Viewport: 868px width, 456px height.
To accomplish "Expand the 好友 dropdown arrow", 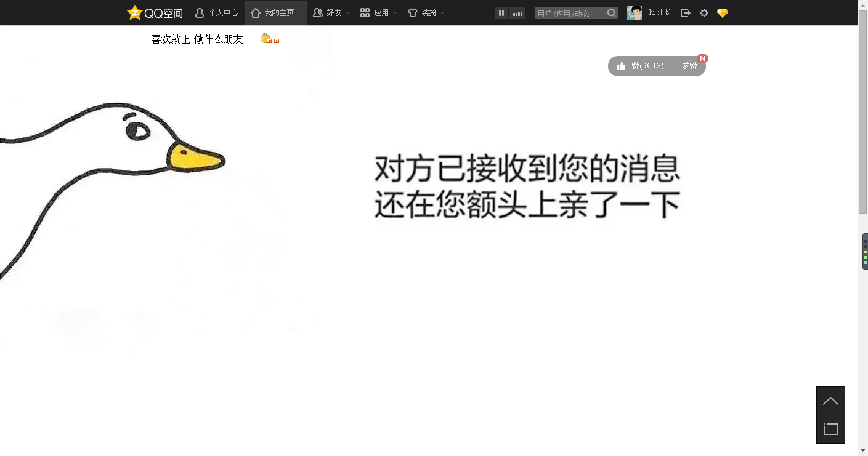I will click(347, 13).
